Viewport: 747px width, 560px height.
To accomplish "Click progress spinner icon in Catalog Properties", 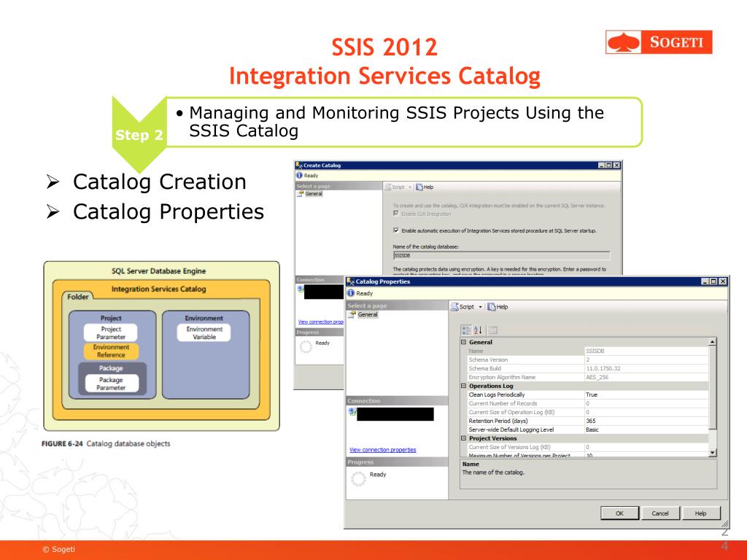I will [x=358, y=478].
